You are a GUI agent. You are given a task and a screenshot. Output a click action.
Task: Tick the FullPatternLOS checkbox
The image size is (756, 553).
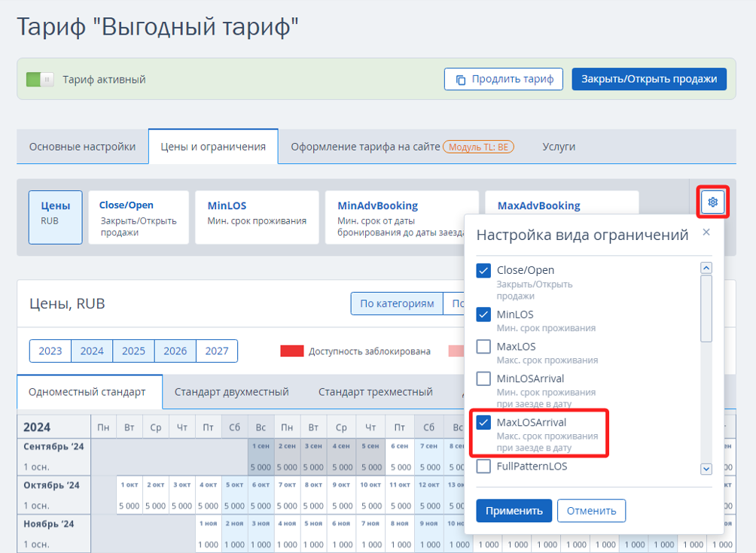(x=483, y=466)
